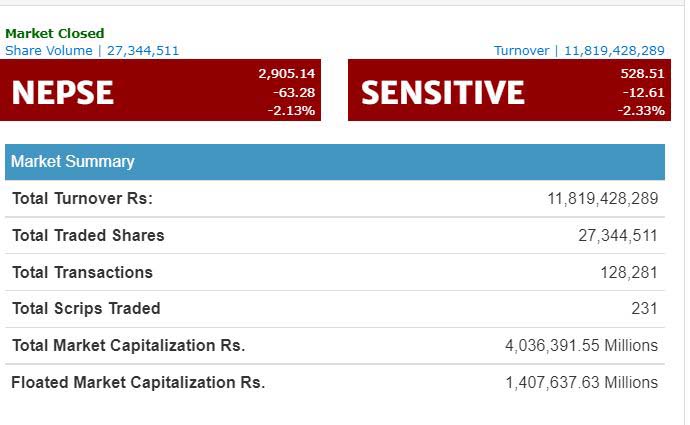Click the Market Summary header bar
The width and height of the screenshot is (690, 425).
[334, 161]
